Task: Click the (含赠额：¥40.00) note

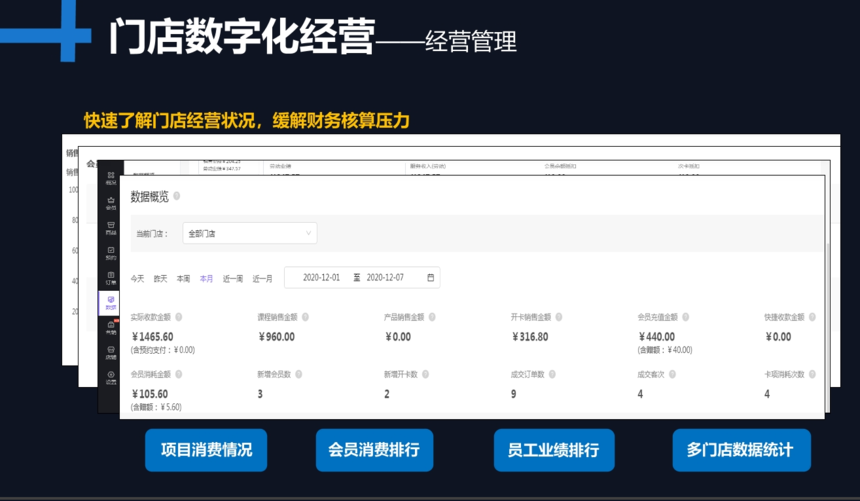Action: coord(665,350)
